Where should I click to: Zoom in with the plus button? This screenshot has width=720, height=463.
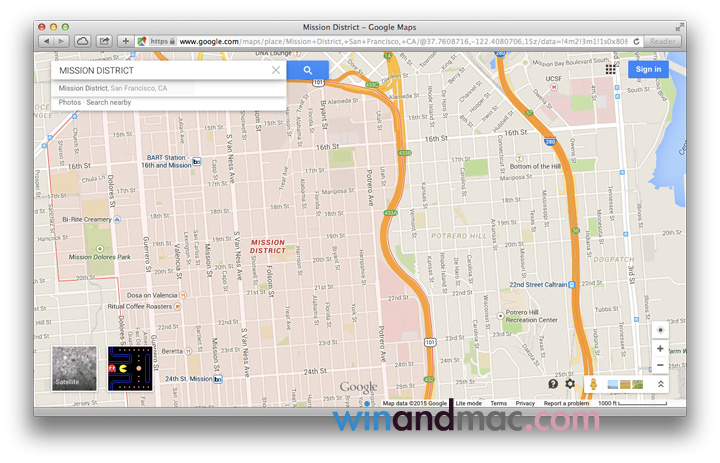(x=660, y=349)
